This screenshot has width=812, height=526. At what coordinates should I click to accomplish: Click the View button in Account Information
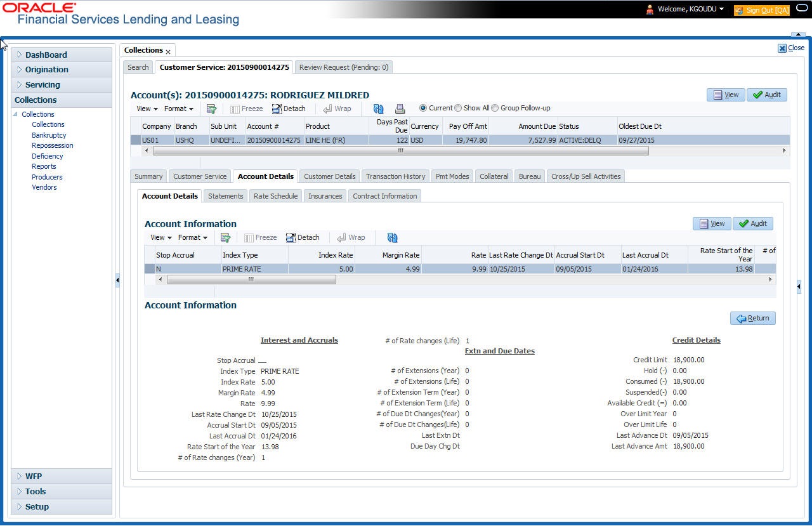click(712, 223)
